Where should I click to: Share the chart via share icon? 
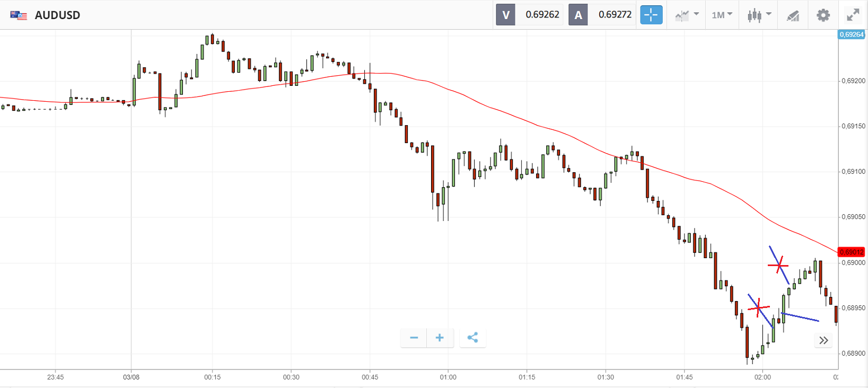[x=472, y=338]
